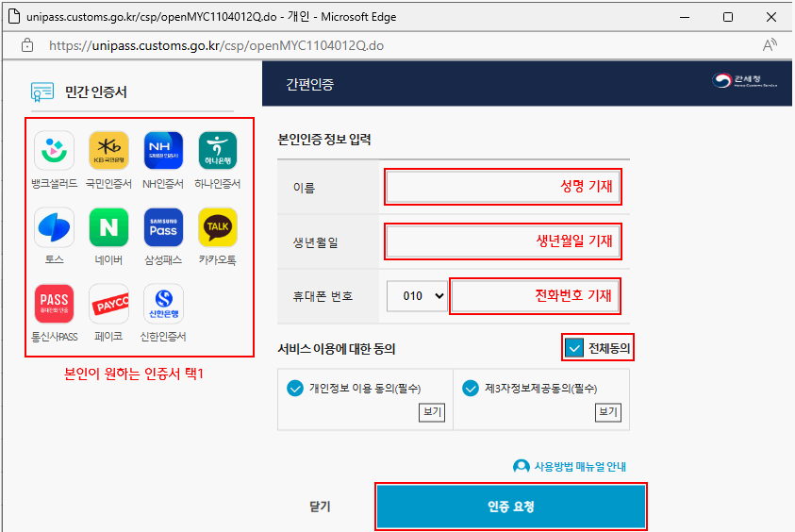The height and width of the screenshot is (532, 795).
Task: Click the 생년월일 input field
Action: [503, 241]
